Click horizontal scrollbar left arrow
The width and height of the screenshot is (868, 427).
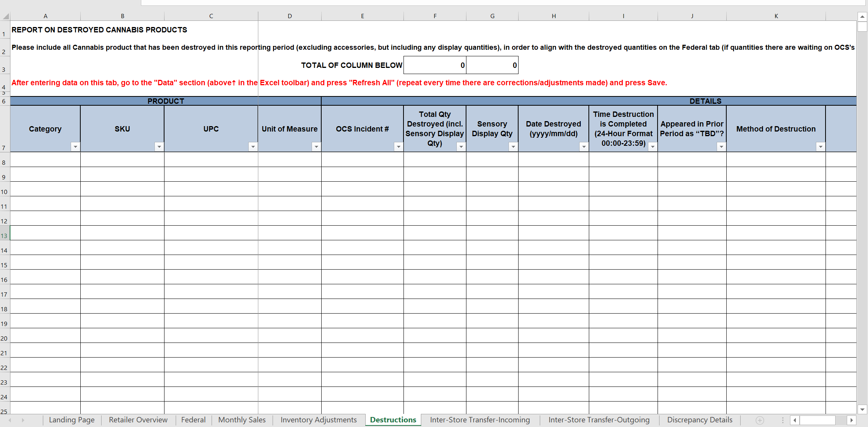point(795,420)
